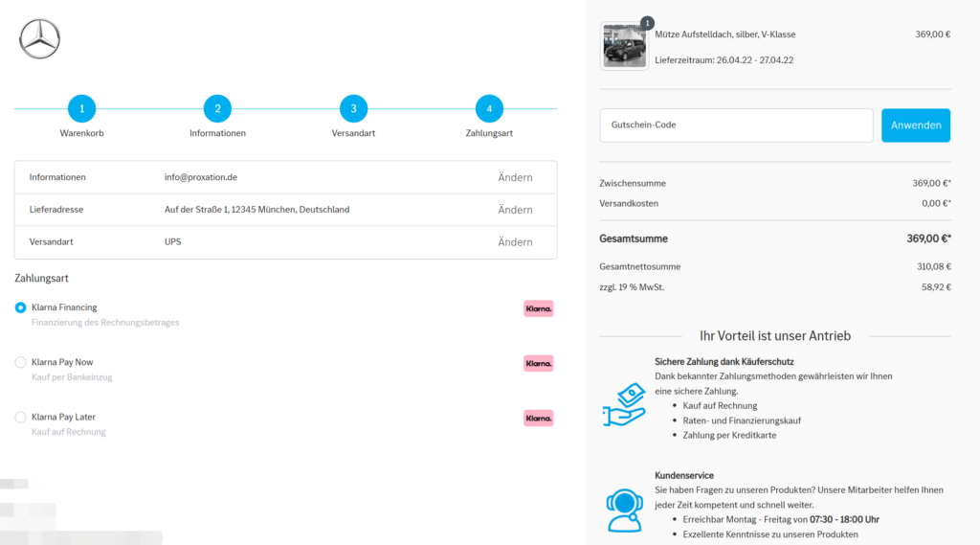Screen dimensions: 980x545
Task: Click the 'Ihr Vorteil ist unser Antrieb' heading
Action: 775,336
